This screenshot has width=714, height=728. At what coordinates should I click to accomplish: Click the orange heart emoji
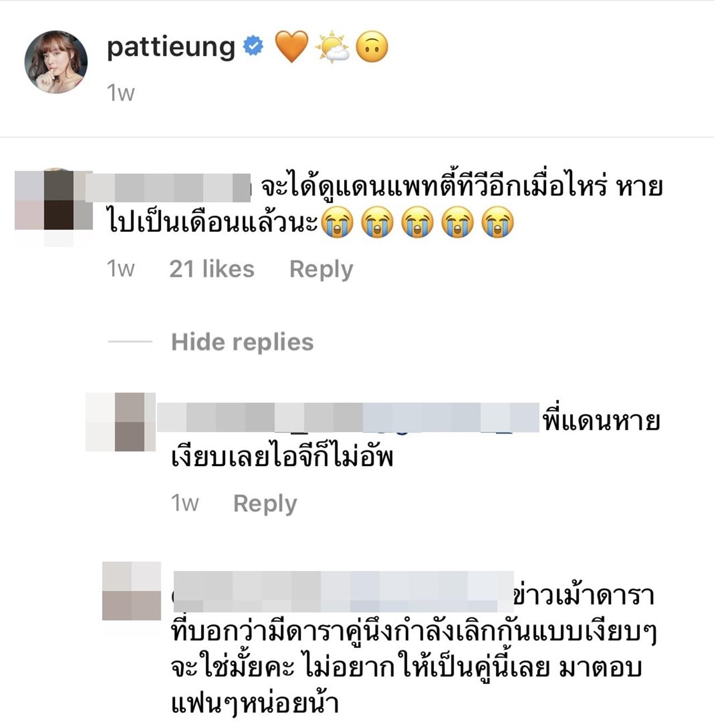pos(292,47)
